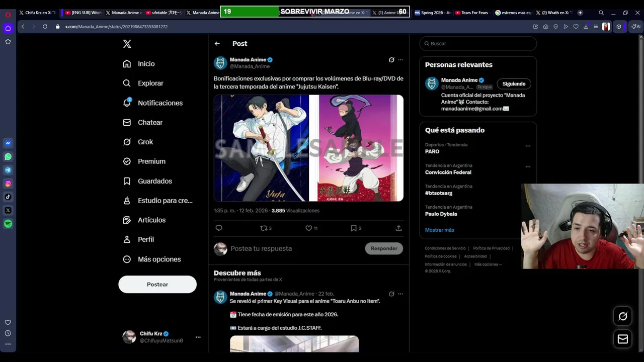The image size is (644, 362).
Task: Open TikTok in the Opera sidebar
Action: click(x=8, y=197)
